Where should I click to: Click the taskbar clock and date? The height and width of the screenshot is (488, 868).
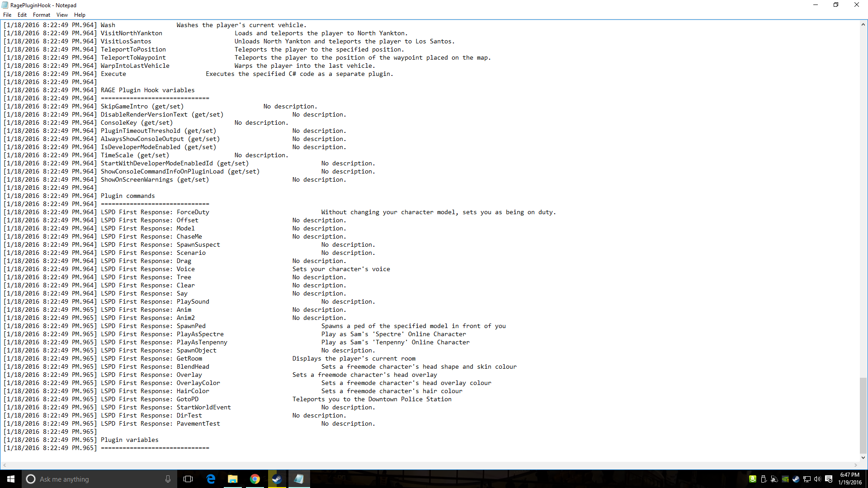[x=849, y=479]
